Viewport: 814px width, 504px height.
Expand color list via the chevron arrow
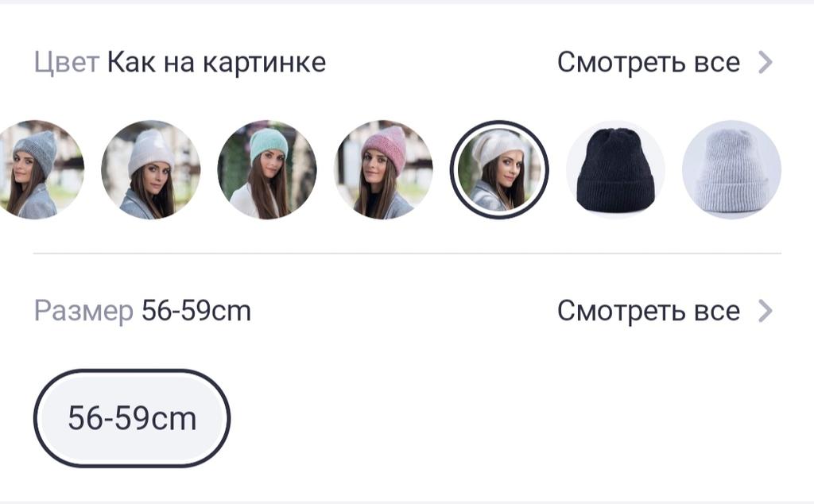766,62
